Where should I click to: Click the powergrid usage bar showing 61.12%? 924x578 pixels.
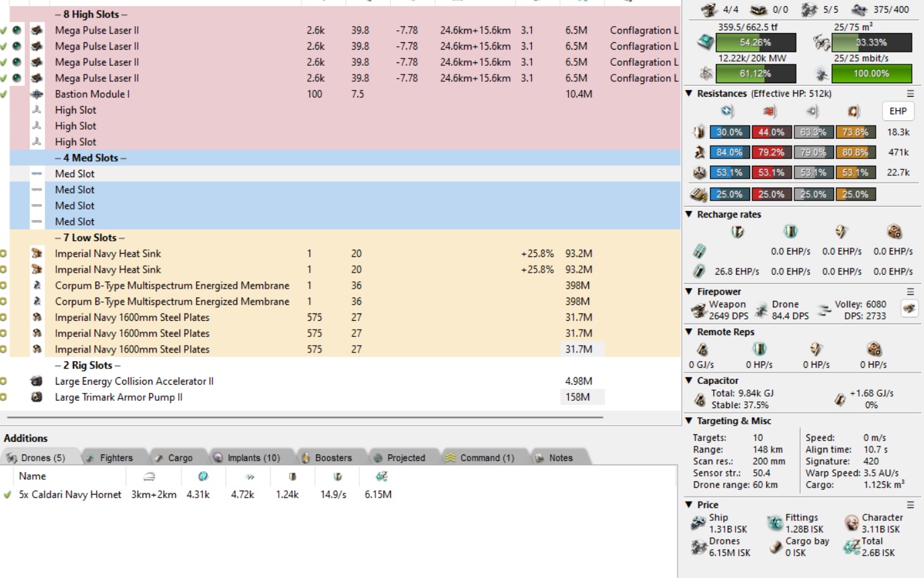755,73
